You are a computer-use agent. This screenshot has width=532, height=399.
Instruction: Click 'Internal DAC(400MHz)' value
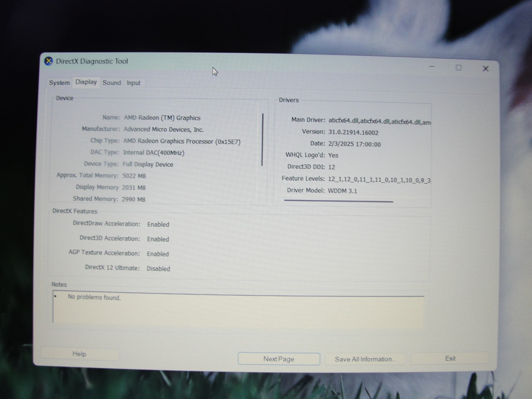pos(154,153)
